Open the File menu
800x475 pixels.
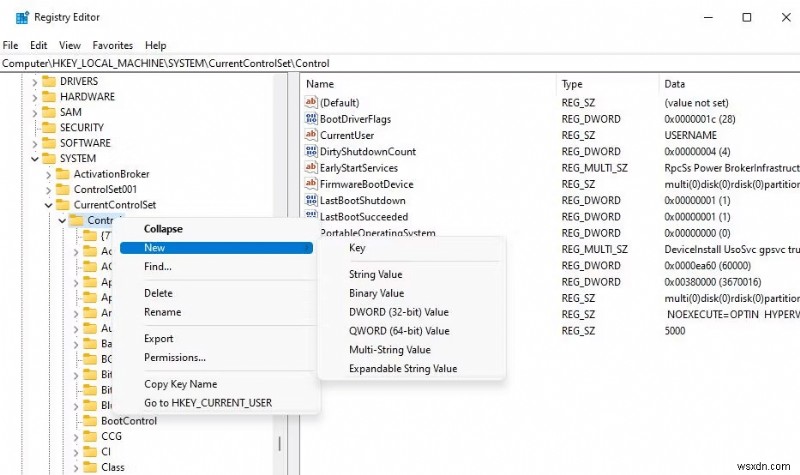(x=10, y=45)
